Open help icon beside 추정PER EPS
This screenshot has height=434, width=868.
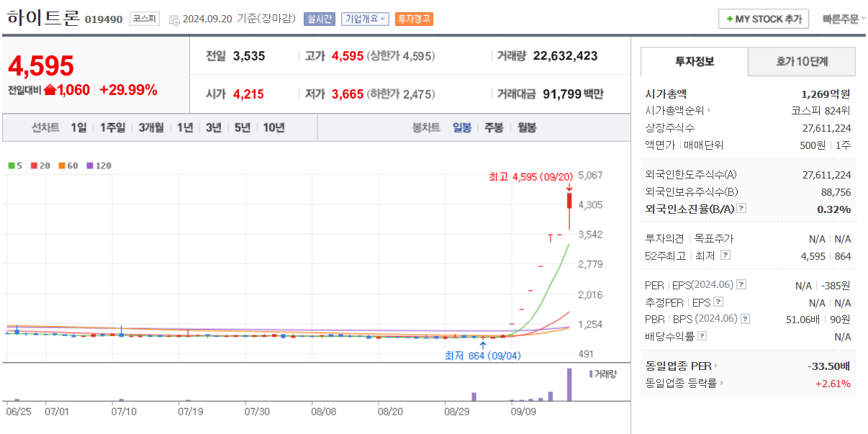718,302
